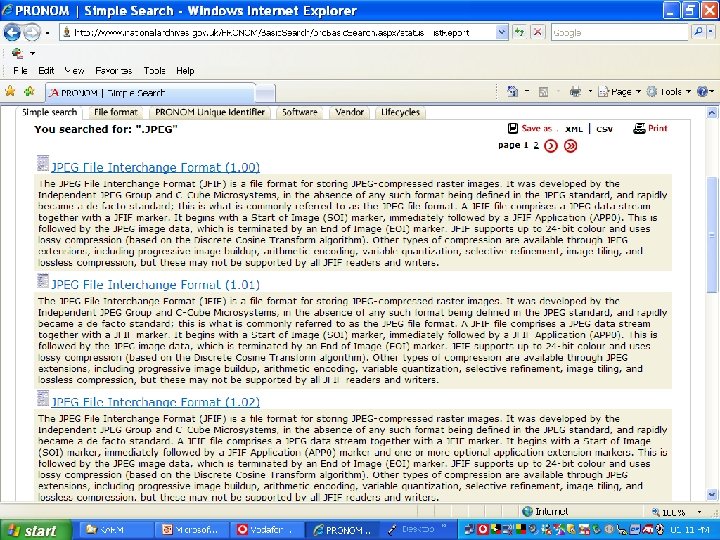Click the Save as disk icon
Viewport: 720px width, 540px height.
coord(513,129)
